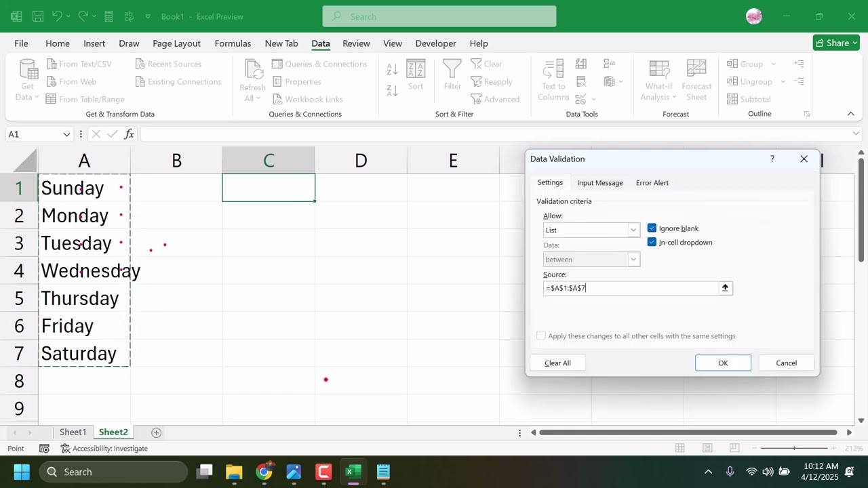Click the Redo arrow icon
This screenshot has height=488, width=868.
click(83, 16)
